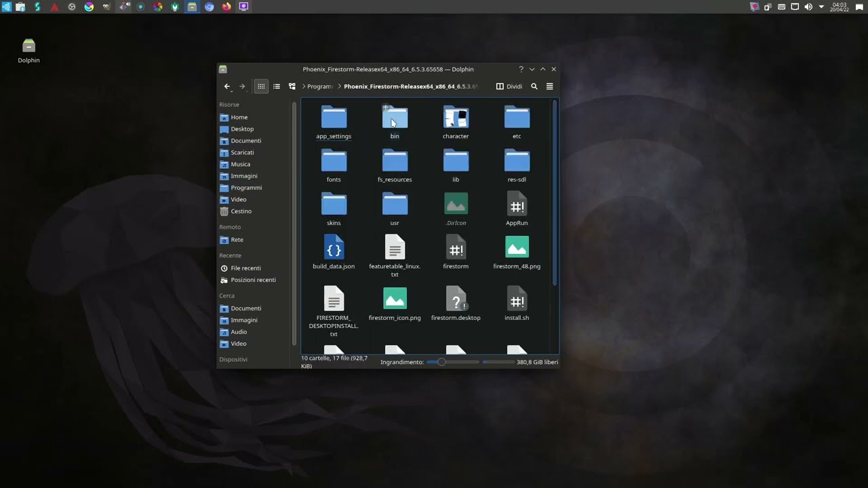Open the application launcher menu icon
The height and width of the screenshot is (488, 868).
(x=7, y=7)
